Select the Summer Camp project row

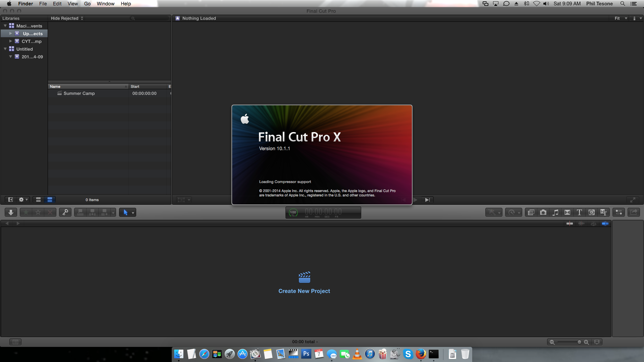pyautogui.click(x=109, y=94)
